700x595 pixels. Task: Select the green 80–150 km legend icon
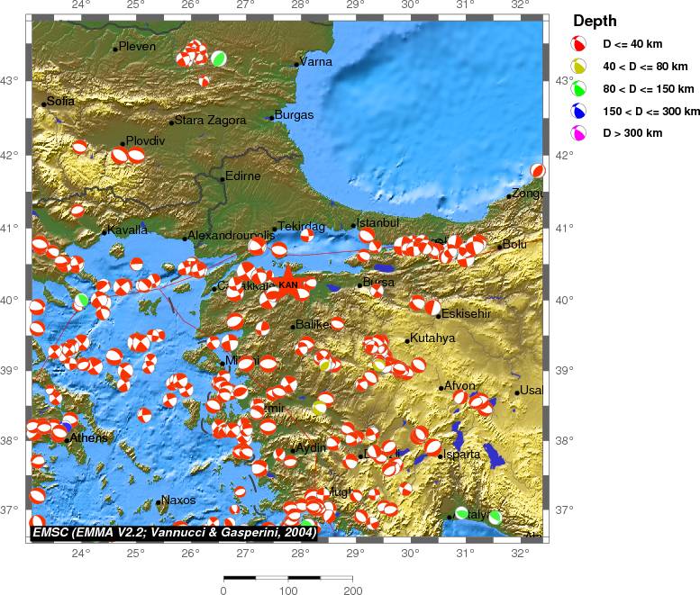(x=581, y=88)
